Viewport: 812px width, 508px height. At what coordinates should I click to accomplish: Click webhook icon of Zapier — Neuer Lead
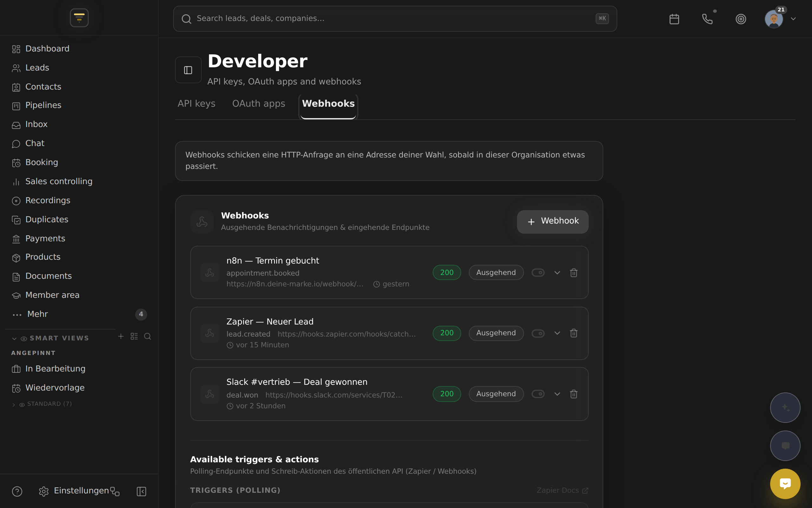210,333
